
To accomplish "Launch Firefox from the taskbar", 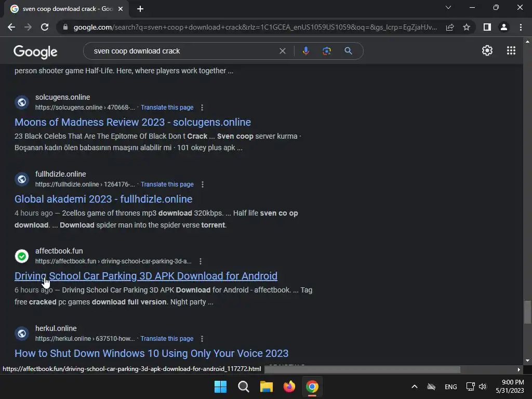I will click(x=289, y=387).
